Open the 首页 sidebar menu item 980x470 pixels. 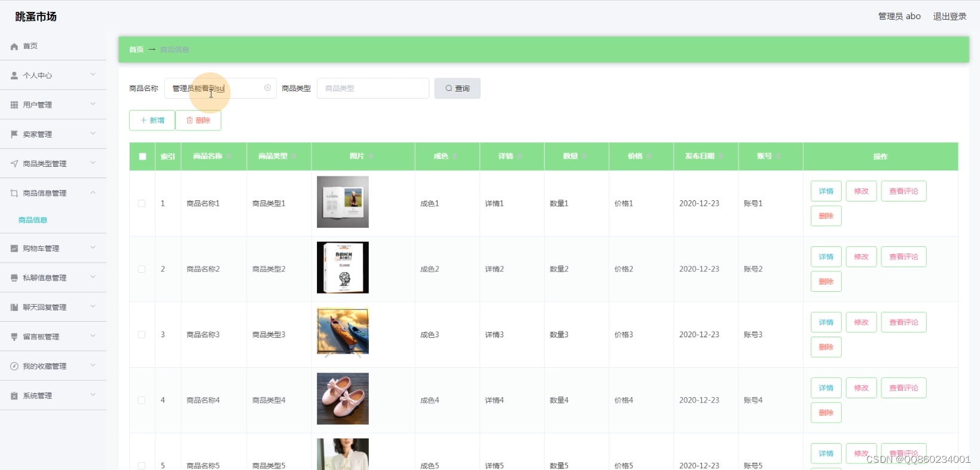point(53,46)
